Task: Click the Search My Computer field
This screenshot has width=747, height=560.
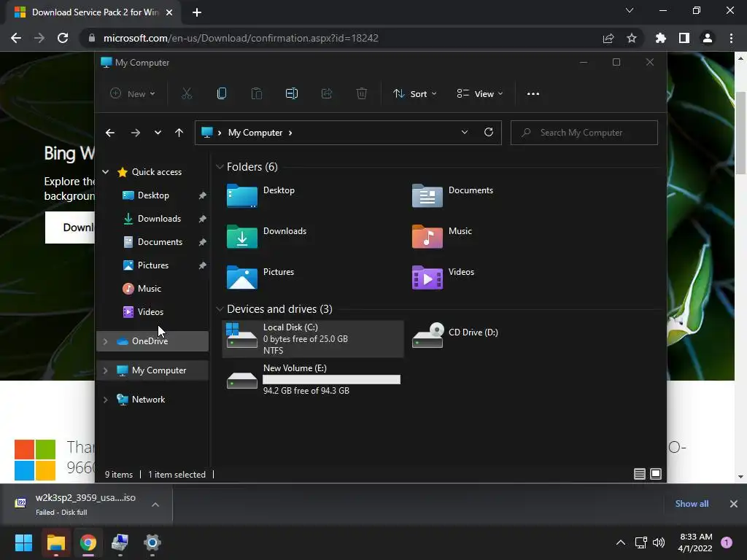Action: click(x=584, y=133)
